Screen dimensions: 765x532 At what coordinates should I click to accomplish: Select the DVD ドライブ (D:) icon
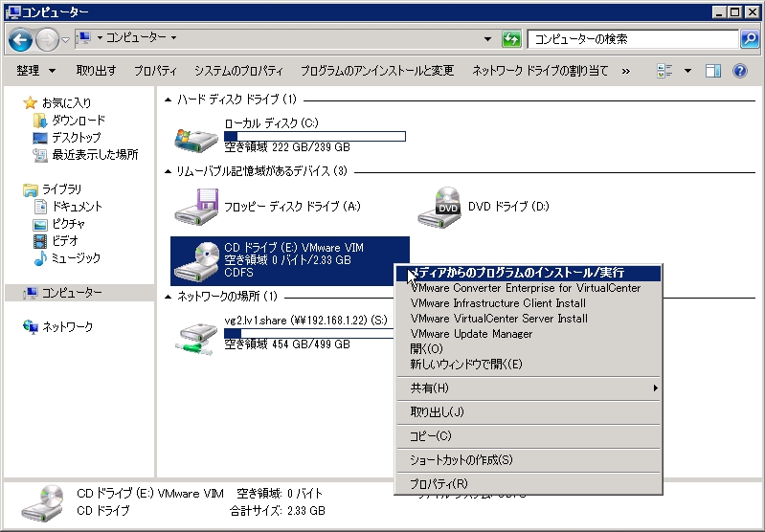click(439, 208)
